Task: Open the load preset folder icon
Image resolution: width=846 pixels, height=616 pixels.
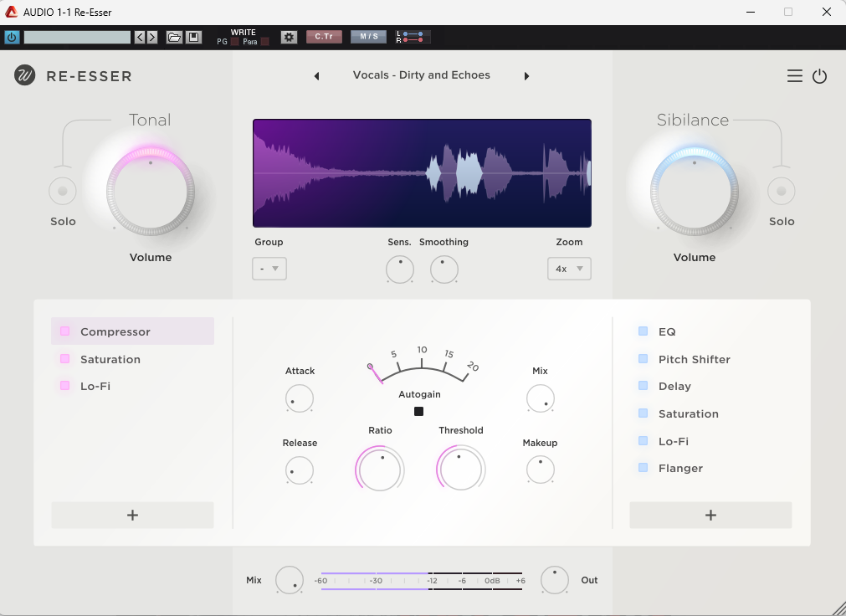Action: (x=174, y=37)
